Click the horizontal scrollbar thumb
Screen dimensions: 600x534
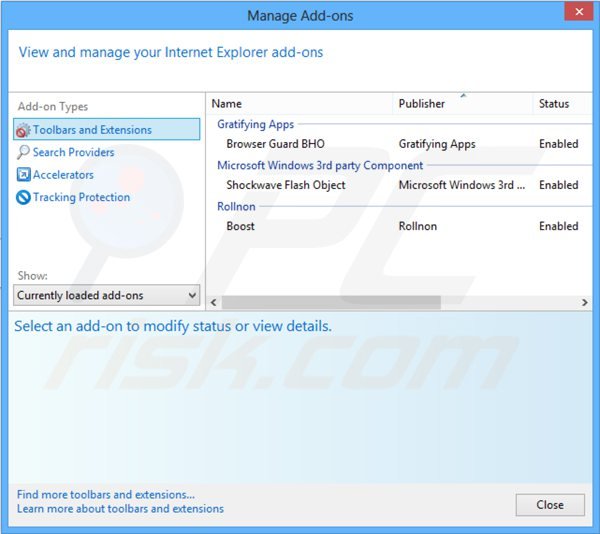point(331,303)
